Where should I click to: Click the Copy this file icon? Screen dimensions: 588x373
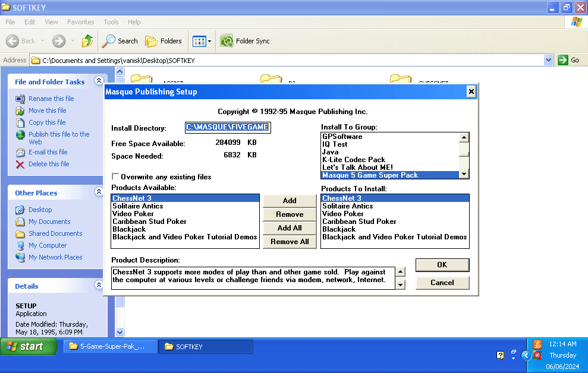(20, 123)
